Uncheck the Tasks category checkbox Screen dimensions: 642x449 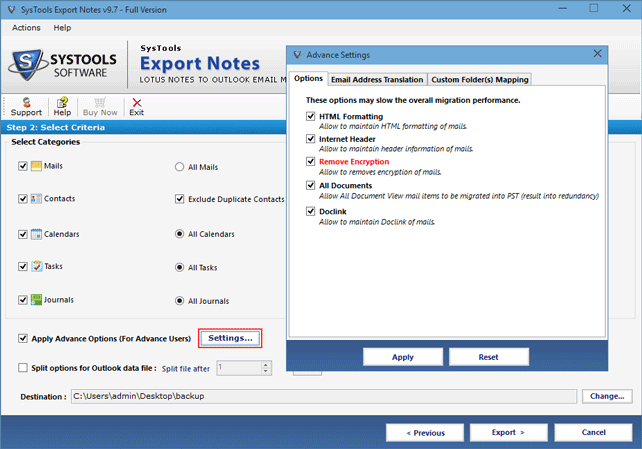pos(23,266)
